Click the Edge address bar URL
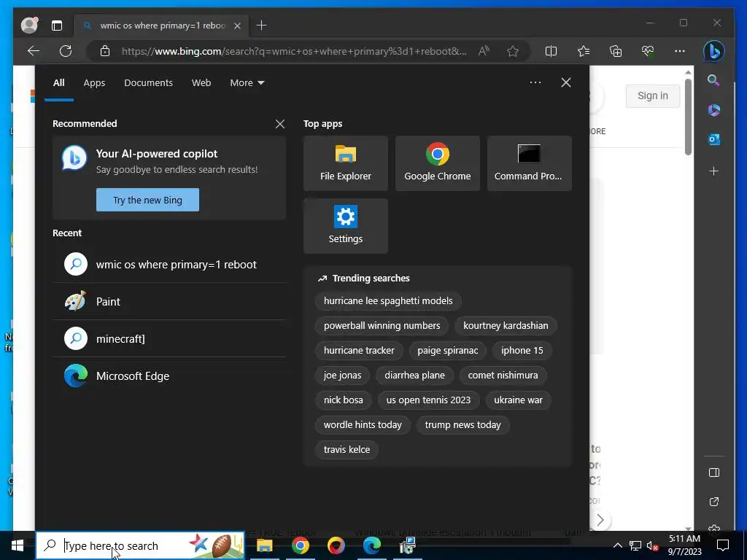This screenshot has height=560, width=747. click(294, 51)
